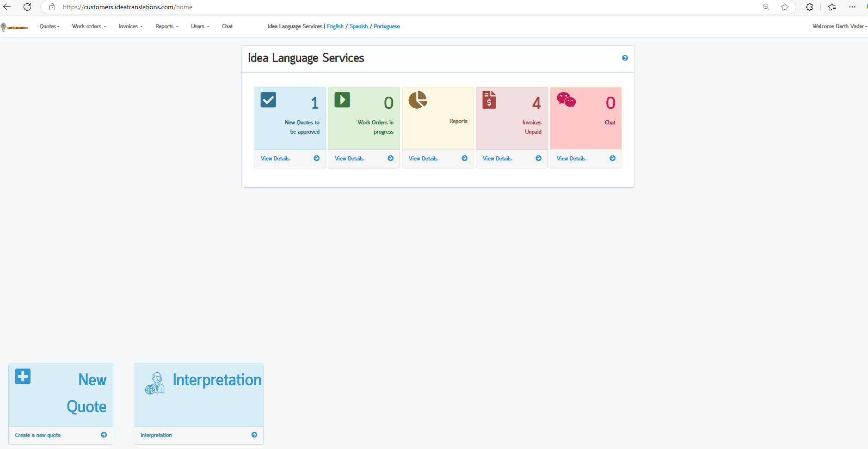
Task: Click the arrow icon beside Create a new quote
Action: [x=104, y=435]
